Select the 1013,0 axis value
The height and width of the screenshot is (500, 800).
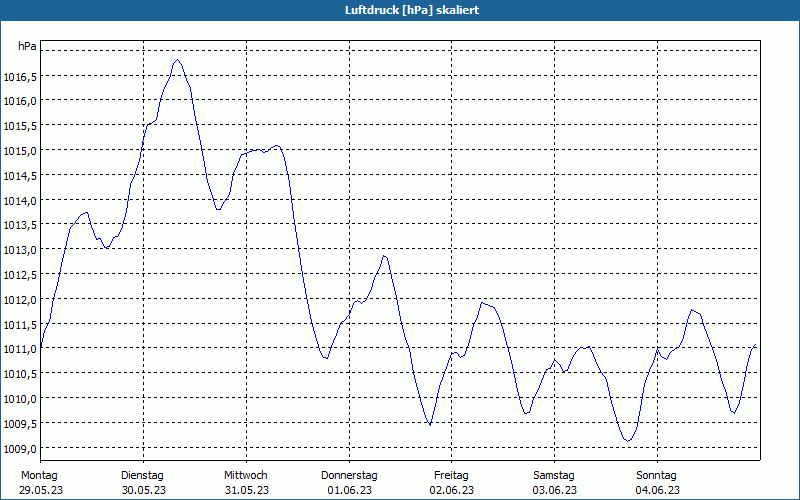click(20, 250)
